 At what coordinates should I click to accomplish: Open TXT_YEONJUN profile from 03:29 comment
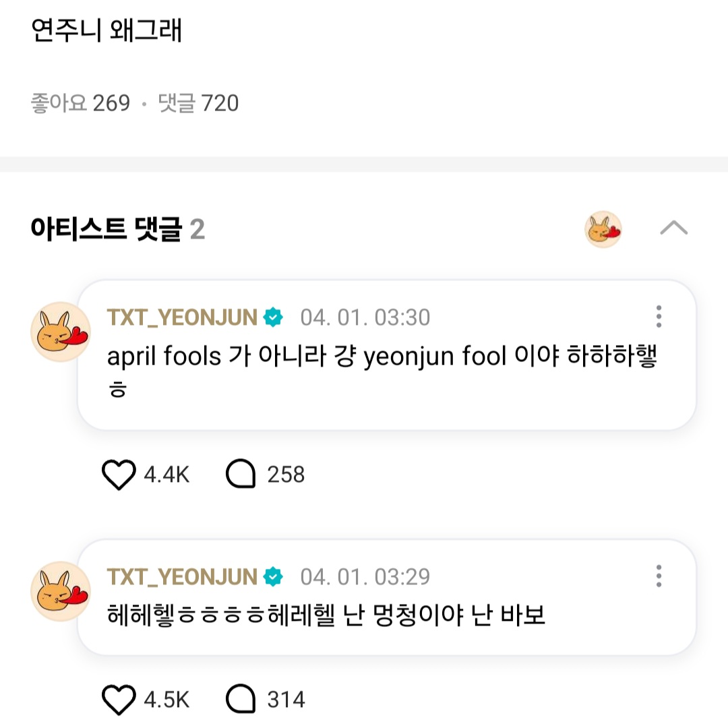(182, 577)
